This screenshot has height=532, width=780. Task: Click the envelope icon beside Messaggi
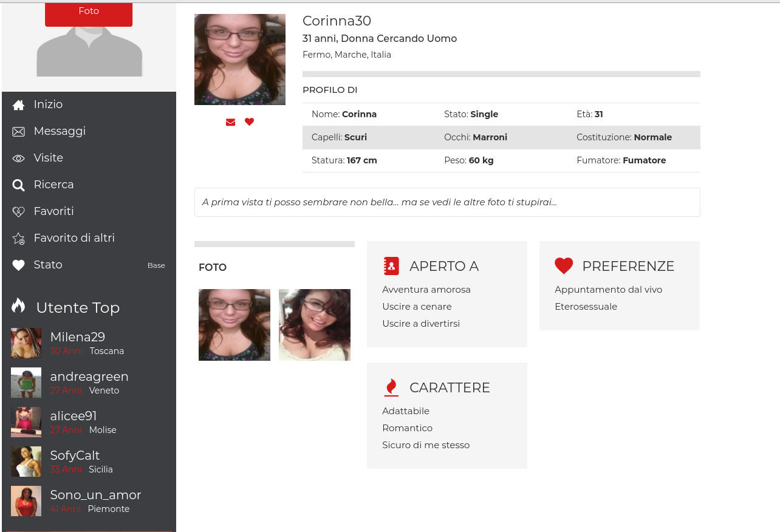click(x=19, y=132)
